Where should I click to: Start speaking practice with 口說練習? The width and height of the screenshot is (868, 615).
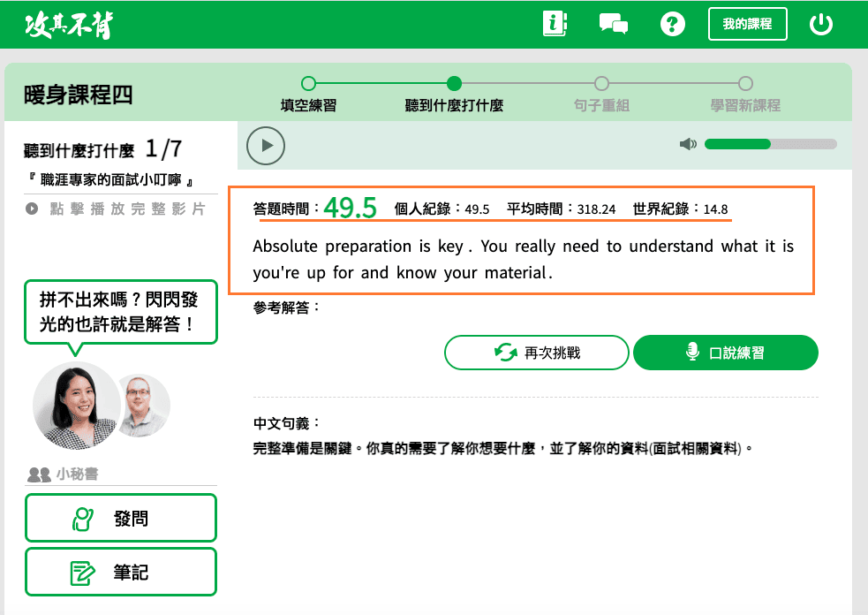[725, 352]
